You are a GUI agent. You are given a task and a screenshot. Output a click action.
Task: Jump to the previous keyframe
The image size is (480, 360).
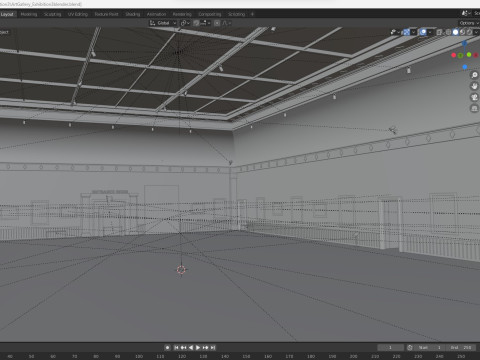pos(183,348)
